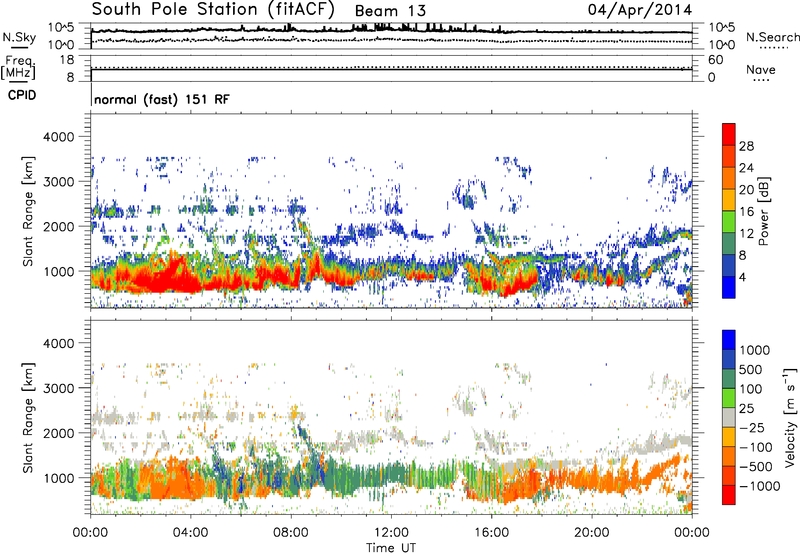Click the red Velocity segment below -1000
Screen dimensions: 800x554
[729, 495]
